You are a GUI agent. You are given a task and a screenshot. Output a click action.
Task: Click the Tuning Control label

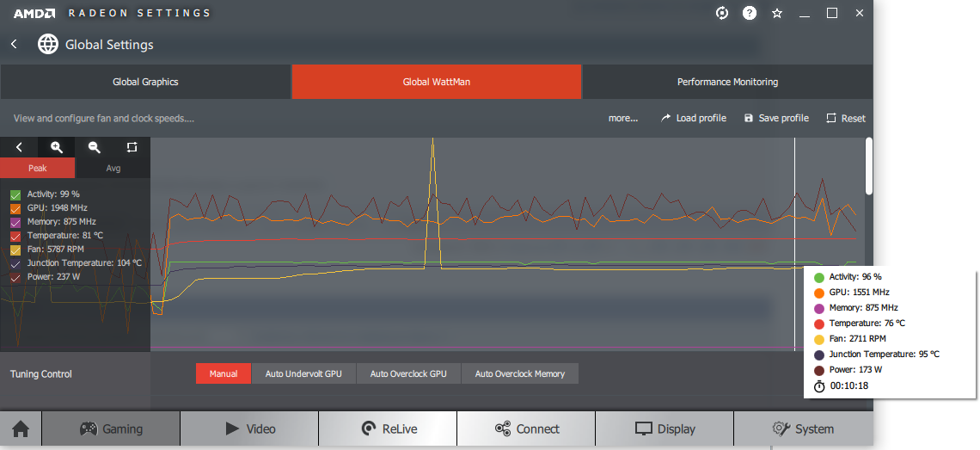41,374
